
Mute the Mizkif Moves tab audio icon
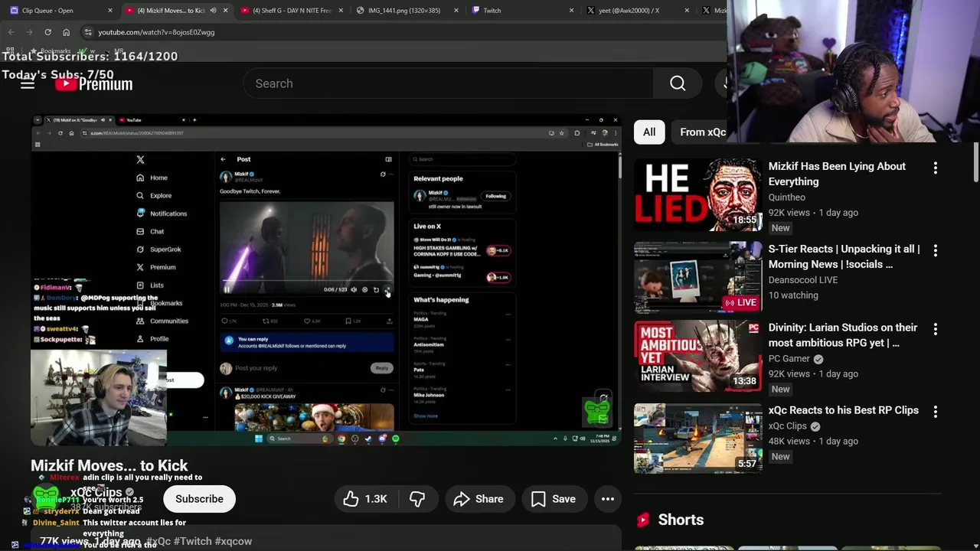213,11
